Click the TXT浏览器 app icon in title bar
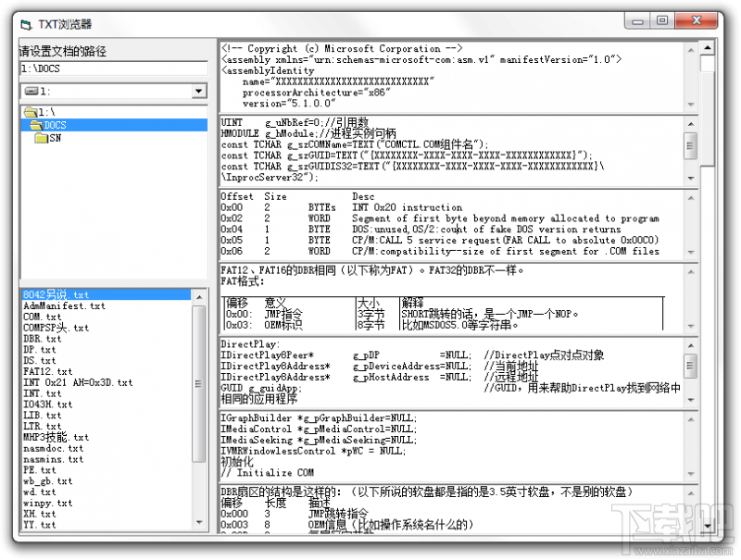 [27, 24]
